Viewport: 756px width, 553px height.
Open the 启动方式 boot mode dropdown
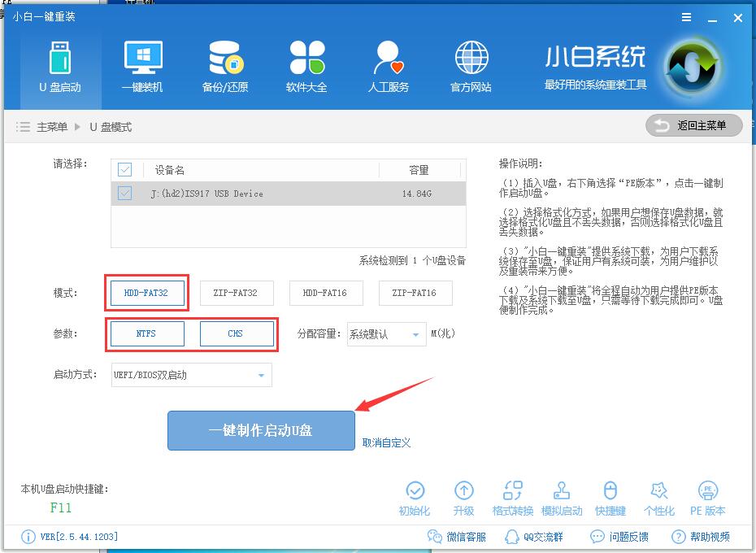point(191,375)
